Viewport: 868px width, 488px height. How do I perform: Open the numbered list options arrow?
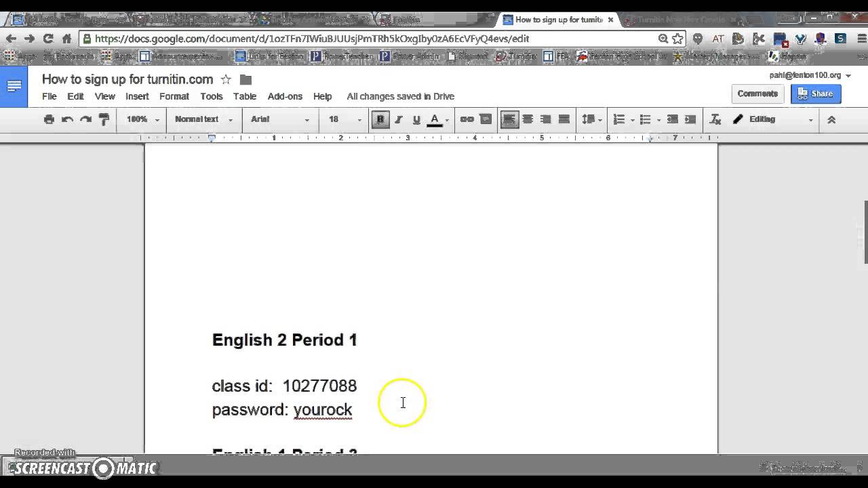point(632,120)
